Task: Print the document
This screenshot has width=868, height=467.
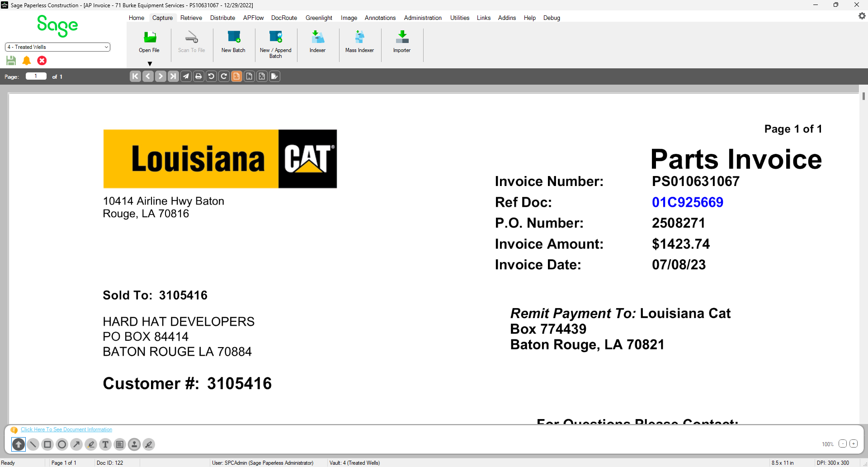Action: point(198,76)
